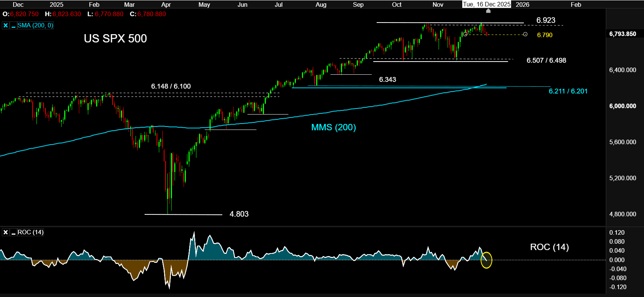Select the 4.803 low annotation label

pos(239,214)
